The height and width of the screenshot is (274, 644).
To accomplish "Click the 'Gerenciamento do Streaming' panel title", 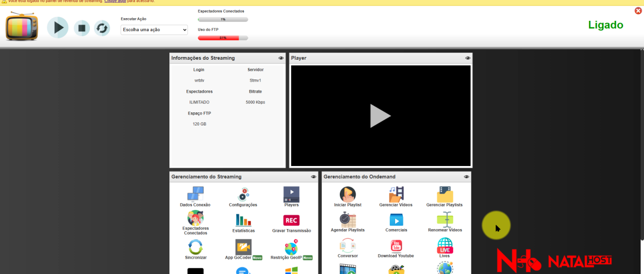I will point(206,176).
